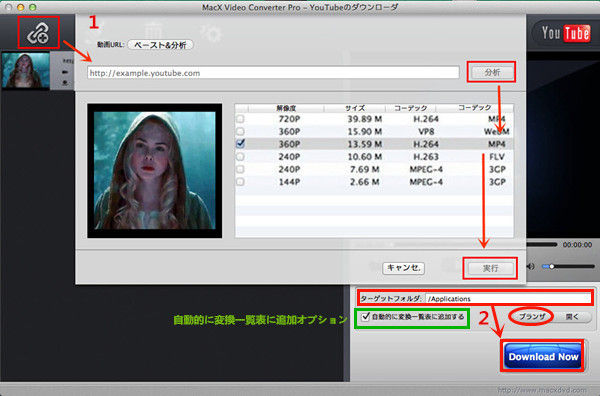Click the ブラウザ button
The height and width of the screenshot is (396, 600).
[532, 316]
